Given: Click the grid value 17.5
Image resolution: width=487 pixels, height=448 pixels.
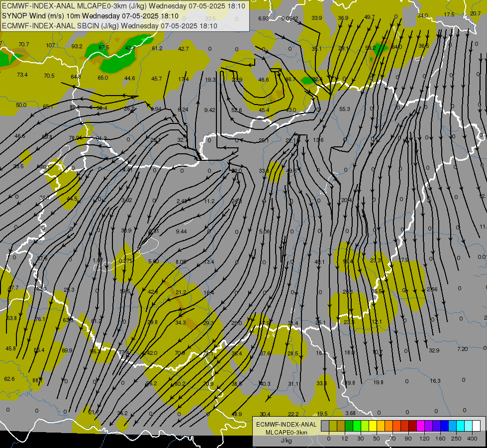Looking at the screenshot, I should coord(449,14).
